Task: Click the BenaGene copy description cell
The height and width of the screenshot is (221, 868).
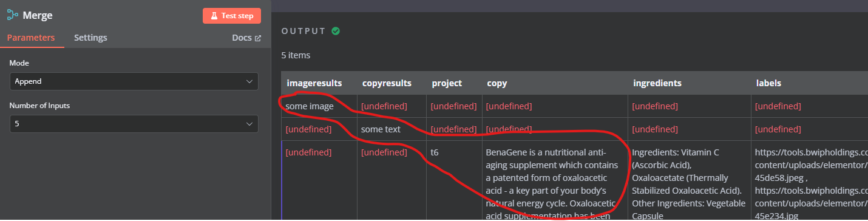Action: click(x=555, y=181)
